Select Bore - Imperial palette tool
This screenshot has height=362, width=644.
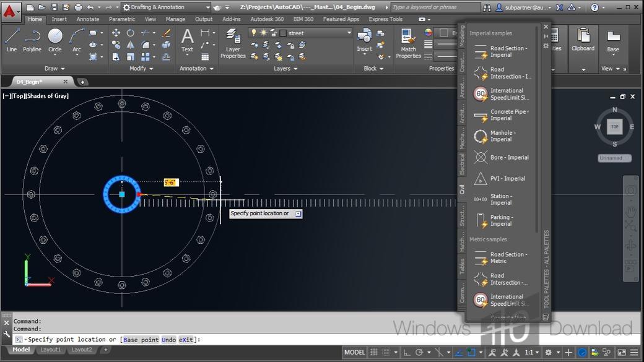coord(502,157)
